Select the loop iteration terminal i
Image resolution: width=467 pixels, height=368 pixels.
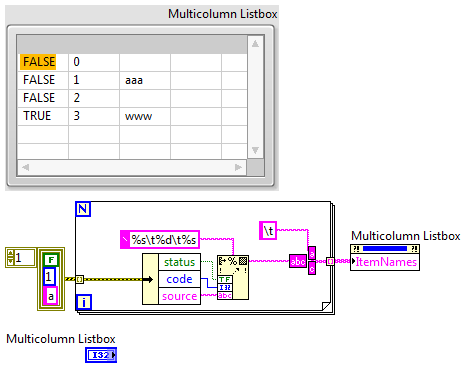(x=84, y=302)
